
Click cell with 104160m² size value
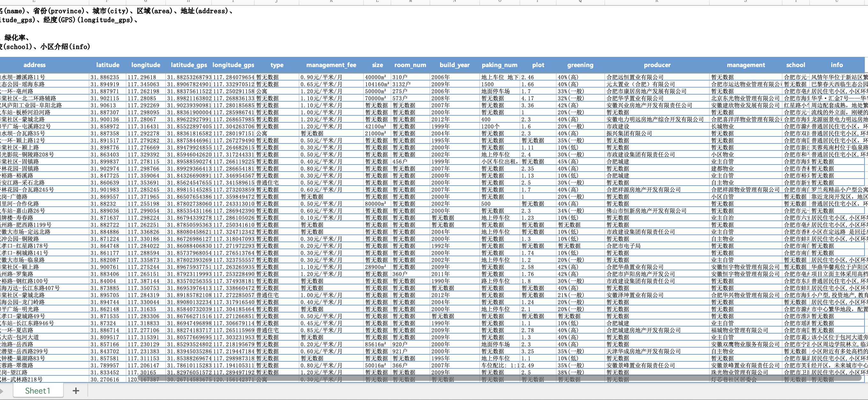click(377, 84)
